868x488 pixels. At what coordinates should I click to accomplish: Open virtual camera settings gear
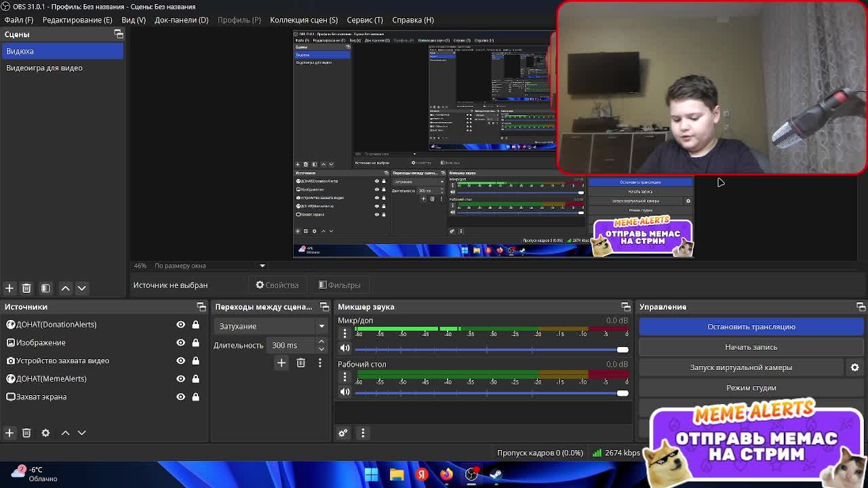click(854, 367)
